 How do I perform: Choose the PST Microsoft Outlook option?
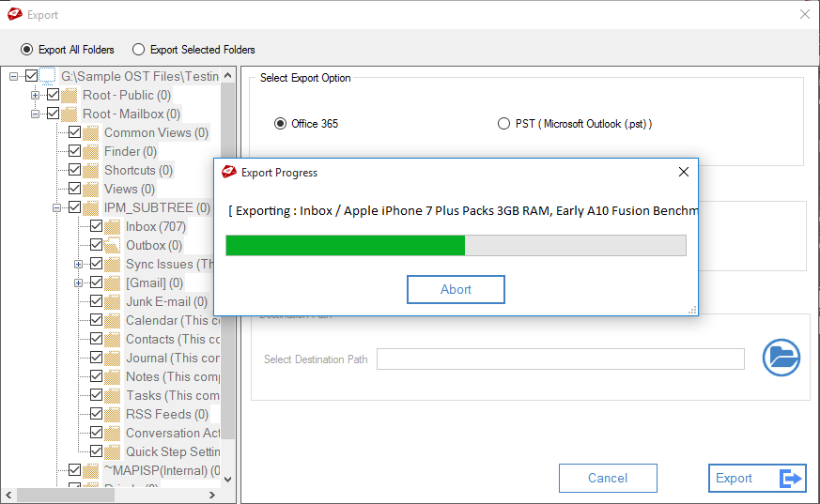[x=503, y=124]
